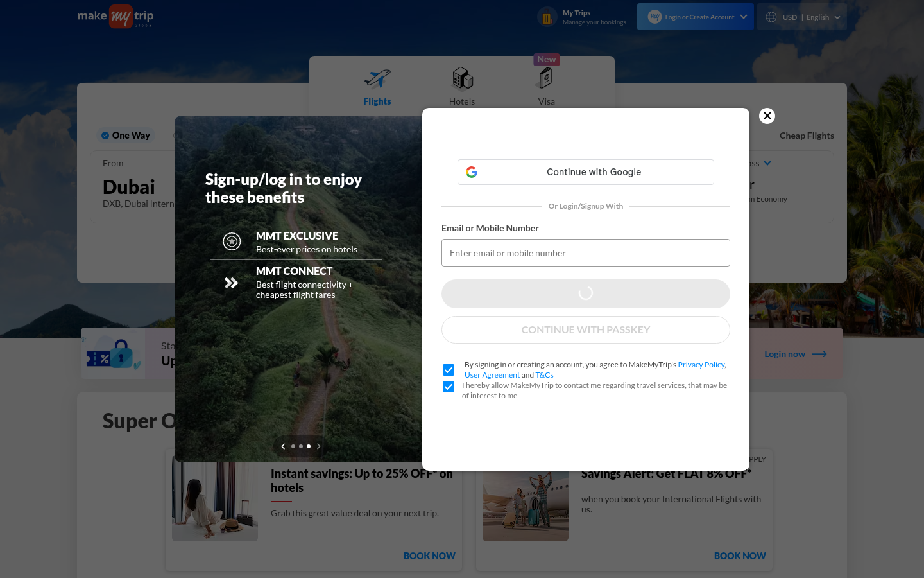Click the Login now arrow icon
Image resolution: width=924 pixels, height=578 pixels.
(819, 354)
